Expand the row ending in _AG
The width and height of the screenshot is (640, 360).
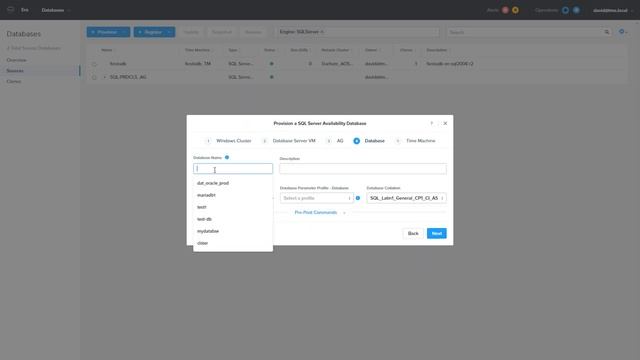pos(104,77)
